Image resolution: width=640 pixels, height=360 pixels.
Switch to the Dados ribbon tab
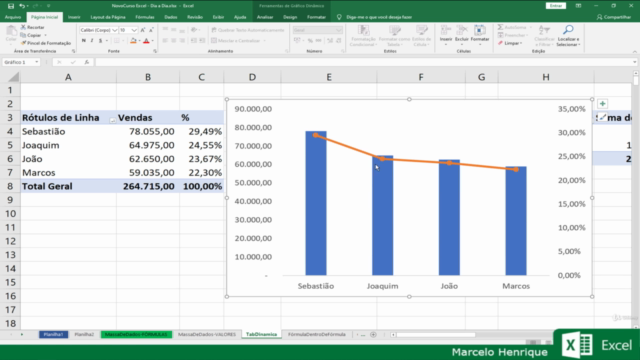(x=171, y=17)
